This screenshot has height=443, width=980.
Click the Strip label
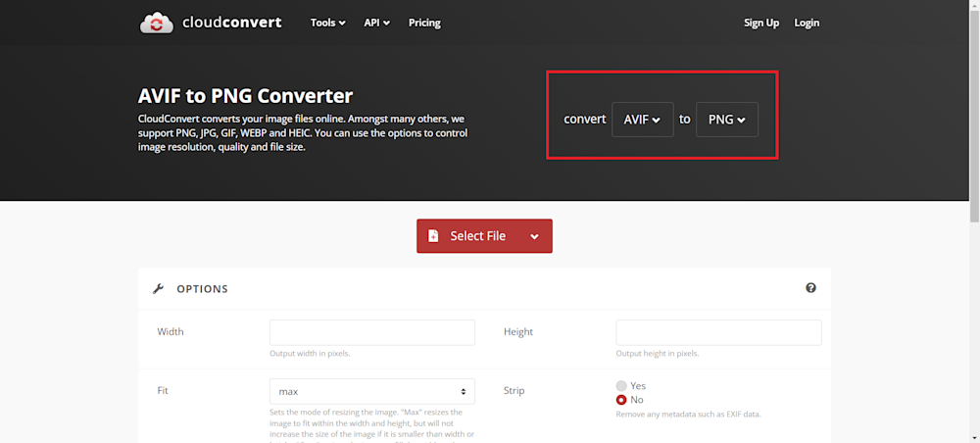514,390
